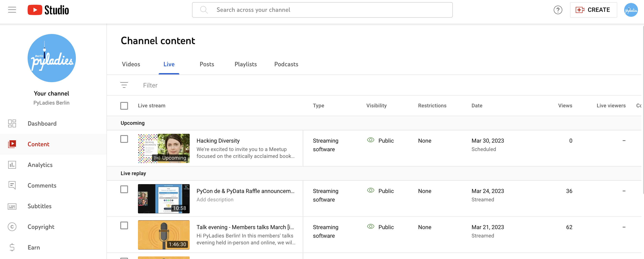Click Public visibility for Talk evening
644x259 pixels.
(386, 227)
